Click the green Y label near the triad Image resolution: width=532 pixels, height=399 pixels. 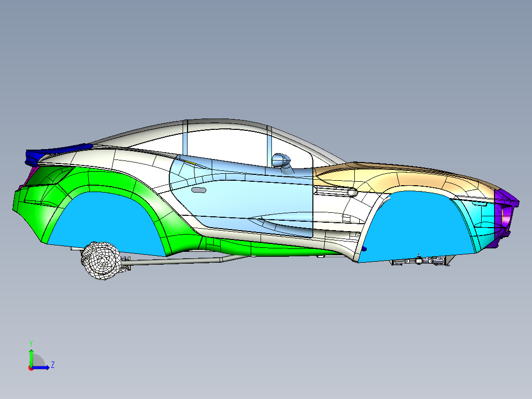tap(31, 342)
